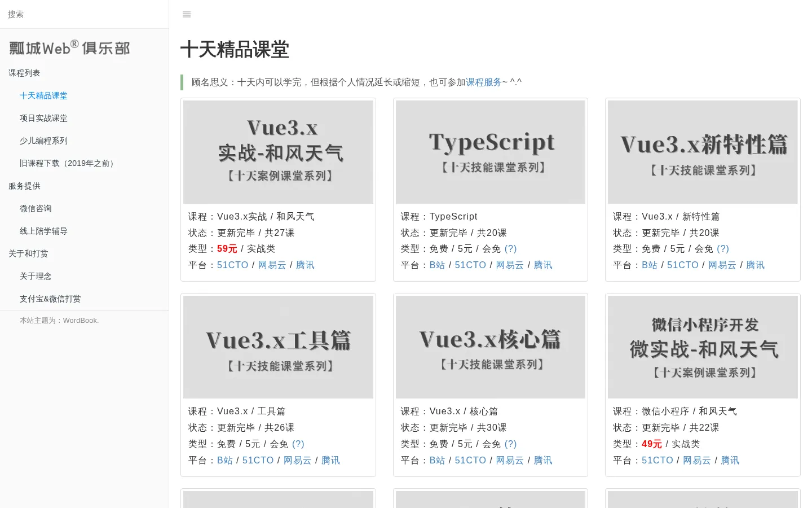Image resolution: width=812 pixels, height=508 pixels.
Task: Follow the 课程服务 link in the intro note
Action: 483,82
